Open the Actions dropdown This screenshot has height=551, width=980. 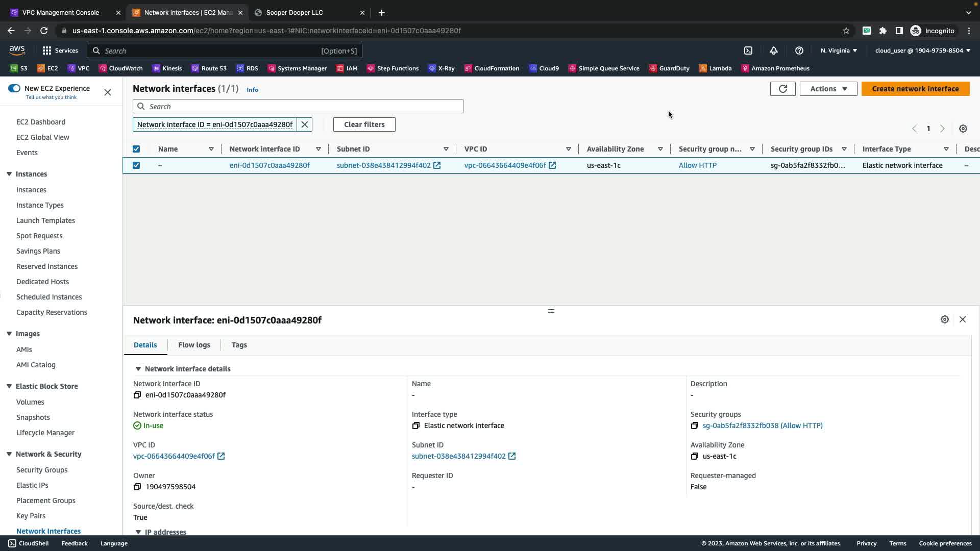click(x=828, y=89)
